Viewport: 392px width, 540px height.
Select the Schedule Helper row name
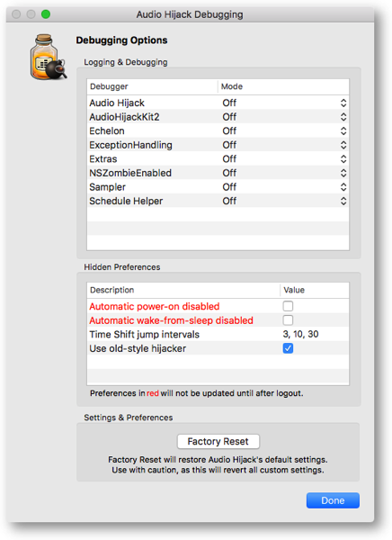[126, 201]
